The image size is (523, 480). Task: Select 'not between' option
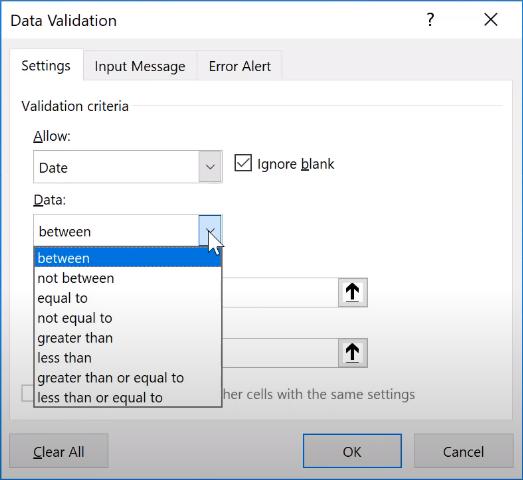coord(128,278)
